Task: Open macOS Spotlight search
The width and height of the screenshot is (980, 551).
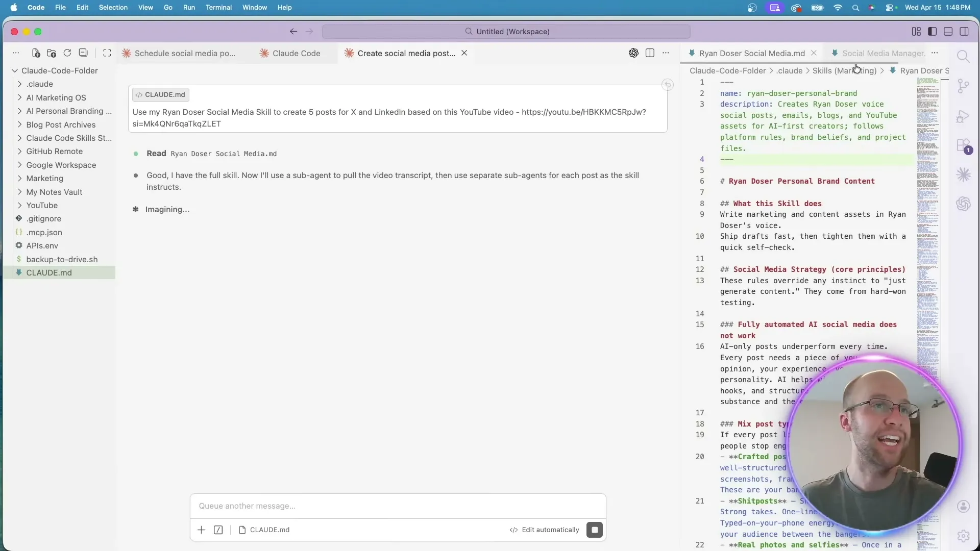Action: pyautogui.click(x=856, y=8)
